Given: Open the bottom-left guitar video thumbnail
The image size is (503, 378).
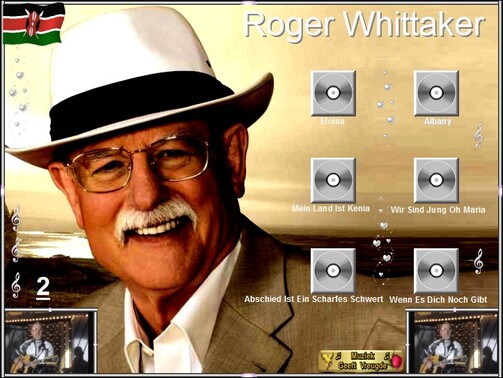Looking at the screenshot, I should click(50, 343).
